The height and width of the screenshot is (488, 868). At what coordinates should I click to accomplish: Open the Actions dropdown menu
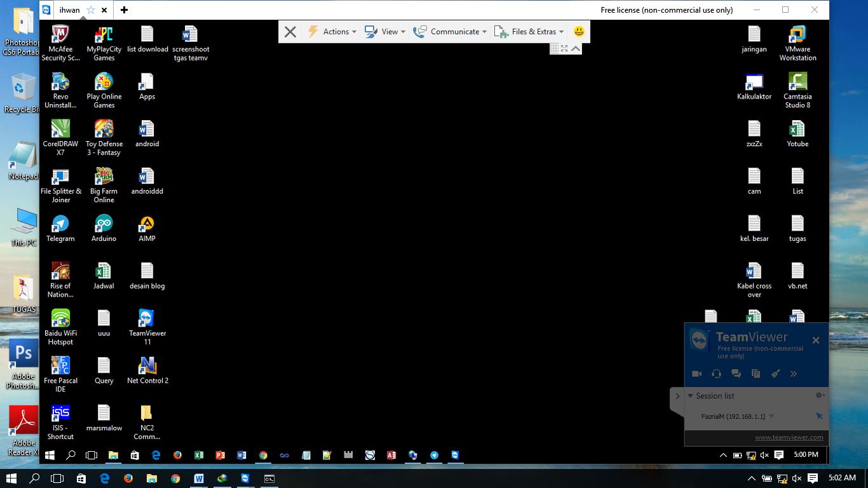click(x=332, y=31)
